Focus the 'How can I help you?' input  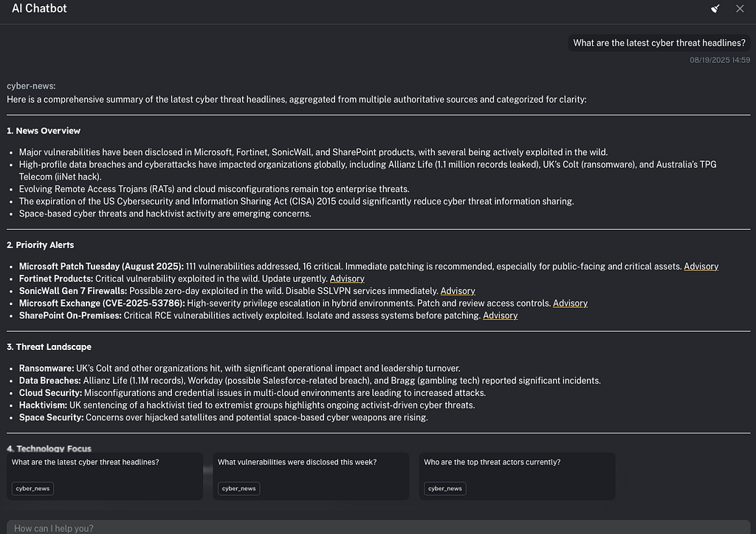click(x=369, y=527)
